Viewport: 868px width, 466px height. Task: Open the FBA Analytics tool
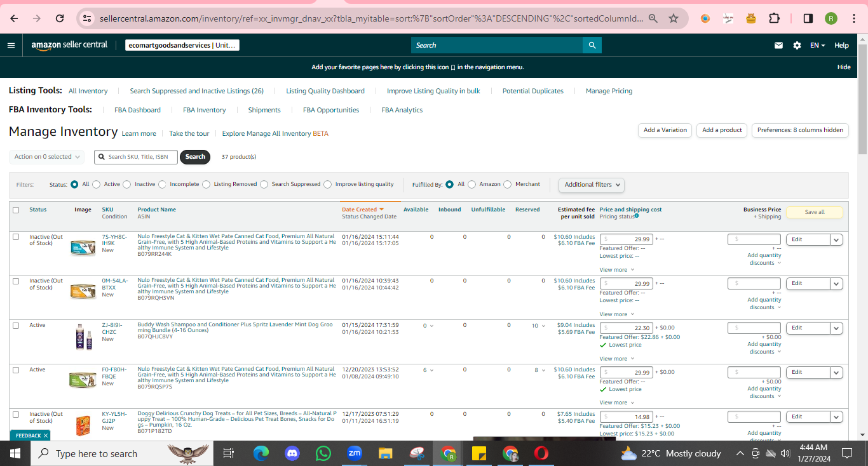click(x=402, y=110)
